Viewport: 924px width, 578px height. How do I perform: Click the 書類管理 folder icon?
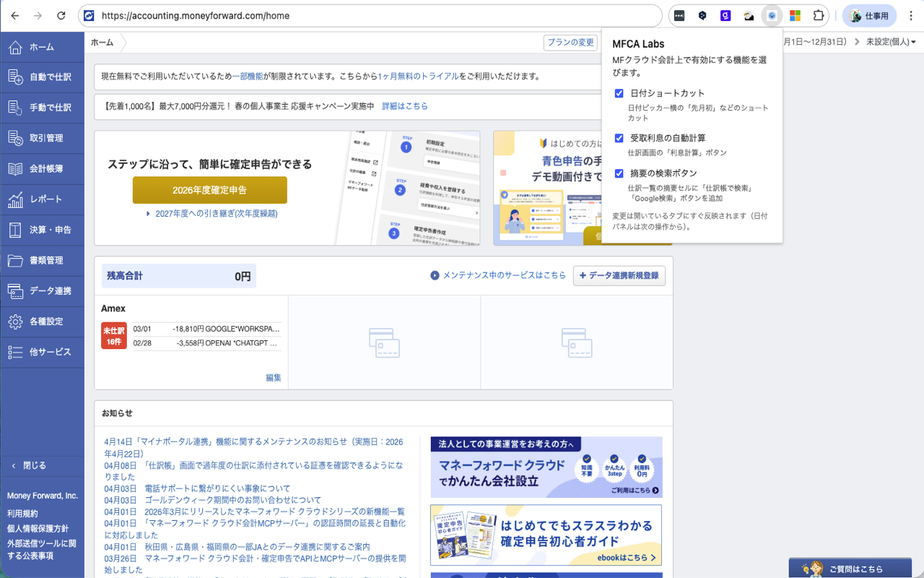15,260
